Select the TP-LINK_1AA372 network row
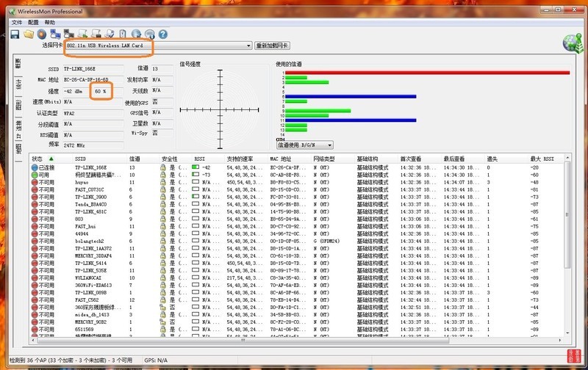Image resolution: width=588 pixels, height=370 pixels. 298,249
